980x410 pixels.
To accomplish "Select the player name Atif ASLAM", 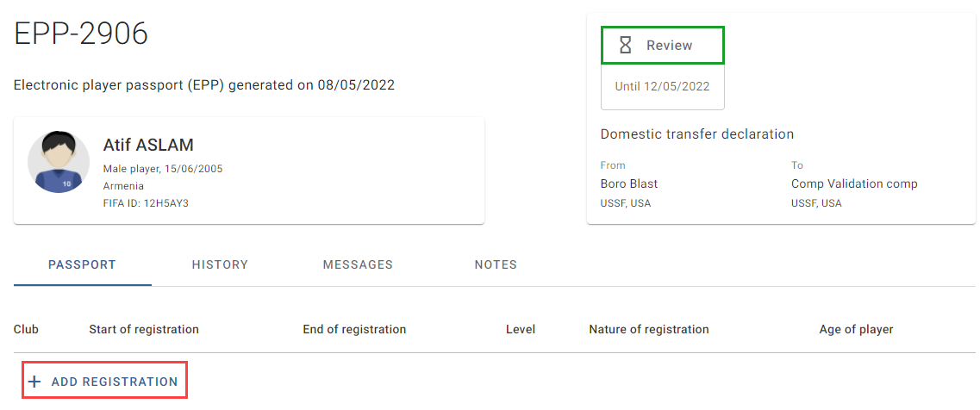I will click(x=148, y=145).
